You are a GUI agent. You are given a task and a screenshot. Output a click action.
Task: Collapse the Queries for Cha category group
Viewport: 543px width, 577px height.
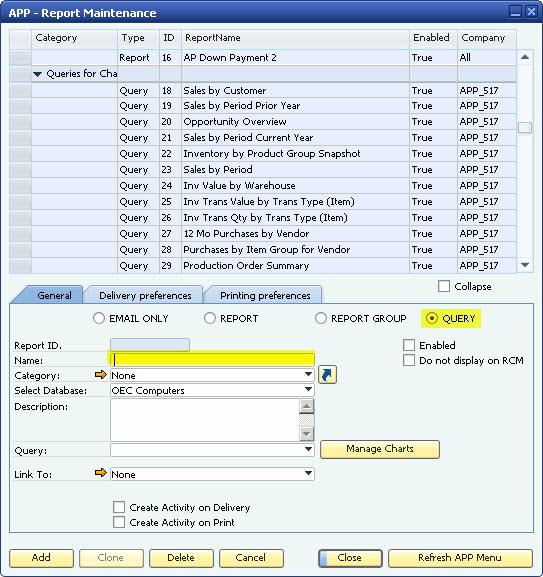click(x=37, y=74)
